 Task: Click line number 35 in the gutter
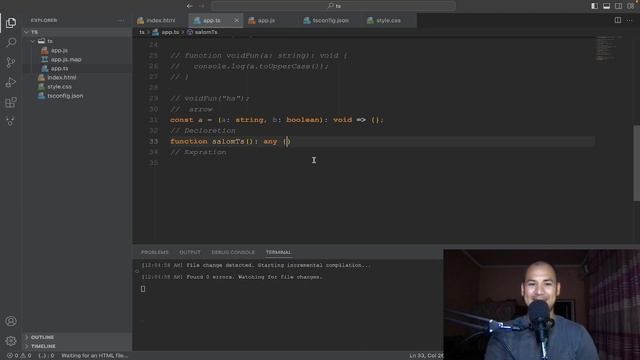point(153,162)
